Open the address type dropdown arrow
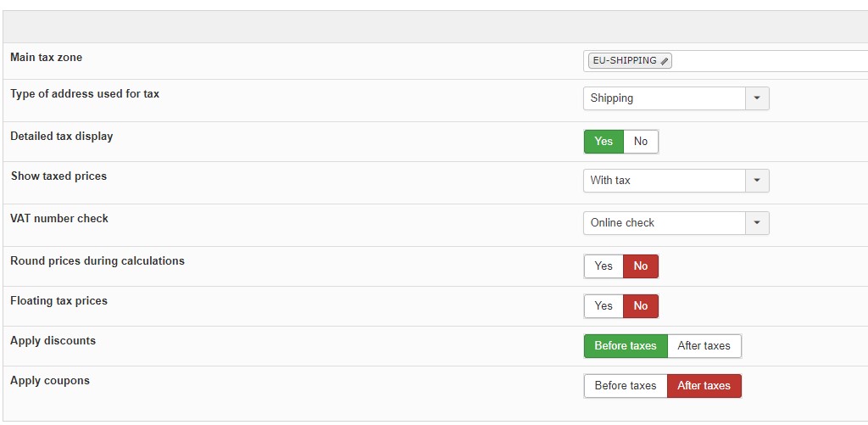 click(x=757, y=98)
